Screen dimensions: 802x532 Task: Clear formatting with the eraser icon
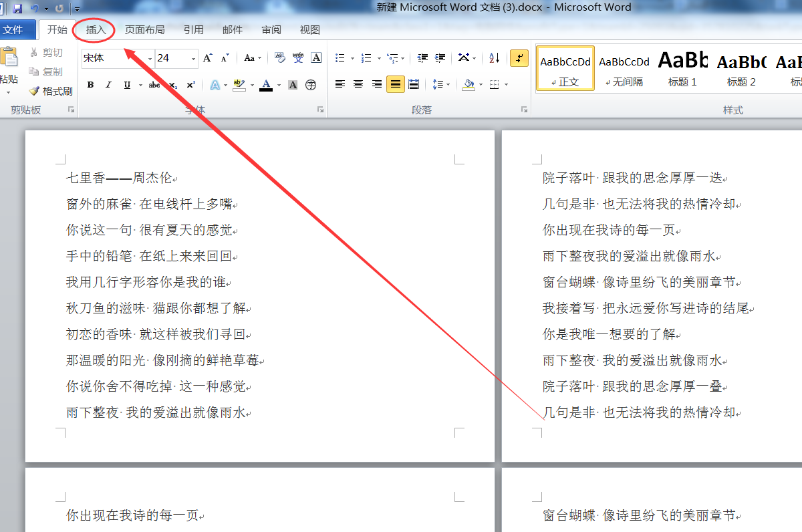coord(280,58)
